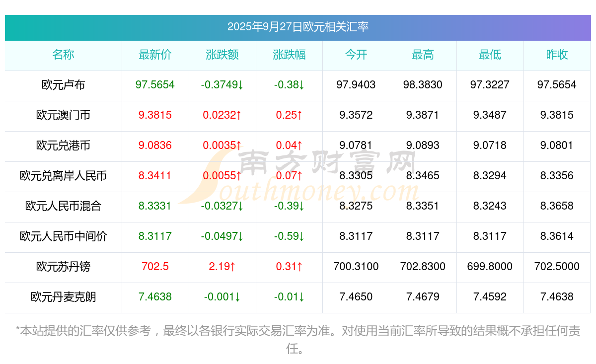This screenshot has height=364, width=596.
Task: Click highest price 9.3871
Action: click(423, 115)
